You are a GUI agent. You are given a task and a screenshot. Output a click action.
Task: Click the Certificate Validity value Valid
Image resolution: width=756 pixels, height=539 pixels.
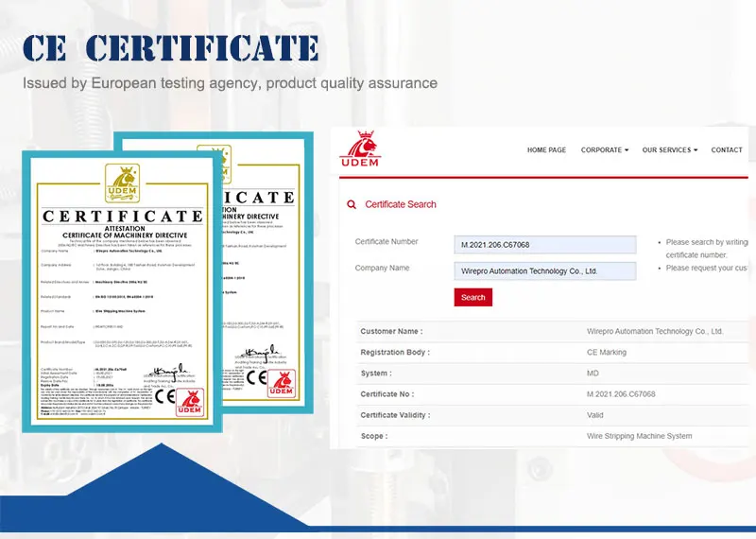point(595,415)
